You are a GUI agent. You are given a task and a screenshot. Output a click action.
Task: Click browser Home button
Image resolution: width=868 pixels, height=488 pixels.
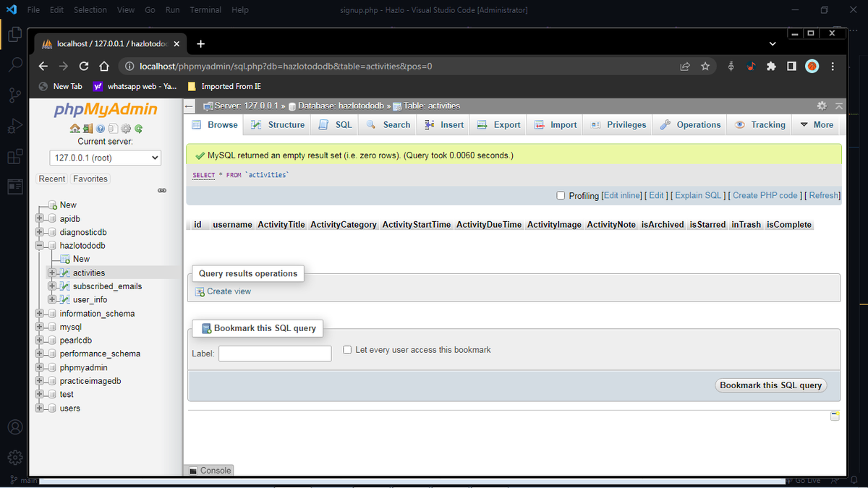(103, 66)
